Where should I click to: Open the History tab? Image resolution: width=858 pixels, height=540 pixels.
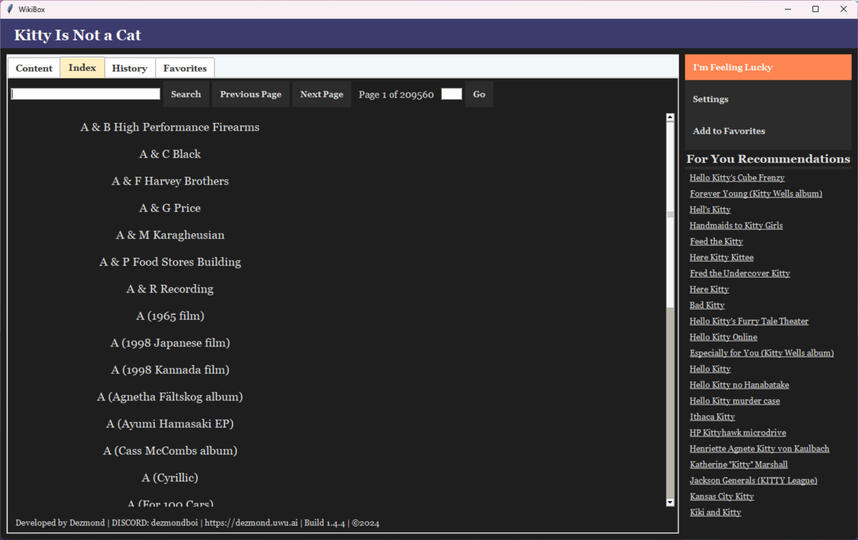coord(130,68)
